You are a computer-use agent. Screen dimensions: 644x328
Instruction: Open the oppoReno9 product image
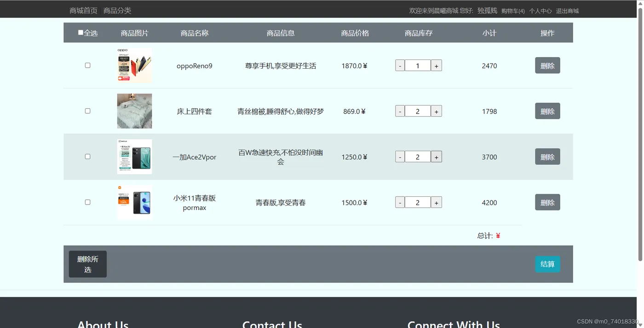pyautogui.click(x=134, y=65)
